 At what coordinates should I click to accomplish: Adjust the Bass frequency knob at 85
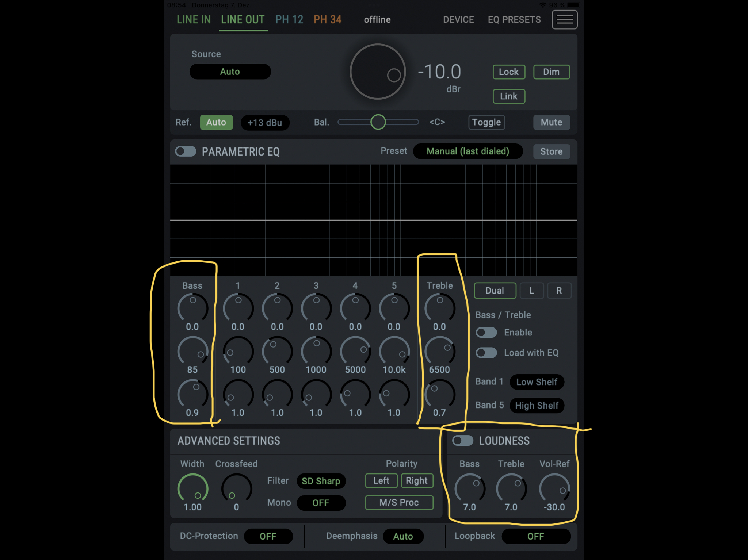coord(192,351)
